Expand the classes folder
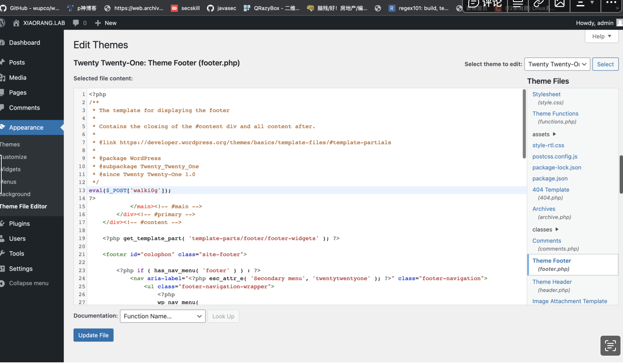Viewport: 623px width, 364px height. (545, 229)
